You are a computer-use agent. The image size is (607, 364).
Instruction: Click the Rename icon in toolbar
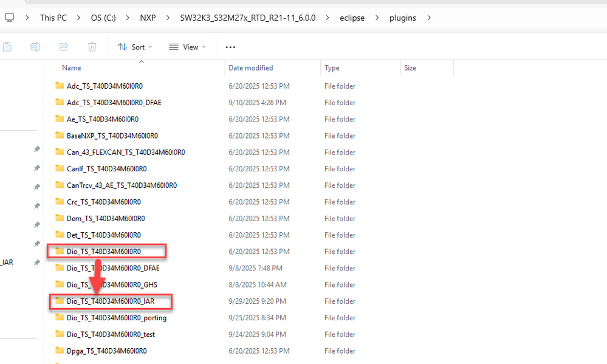tap(35, 47)
